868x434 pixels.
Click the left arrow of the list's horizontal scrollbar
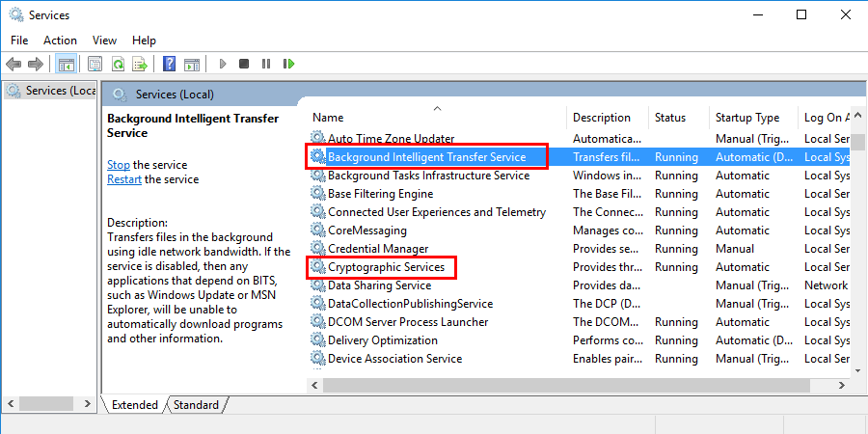click(x=315, y=385)
